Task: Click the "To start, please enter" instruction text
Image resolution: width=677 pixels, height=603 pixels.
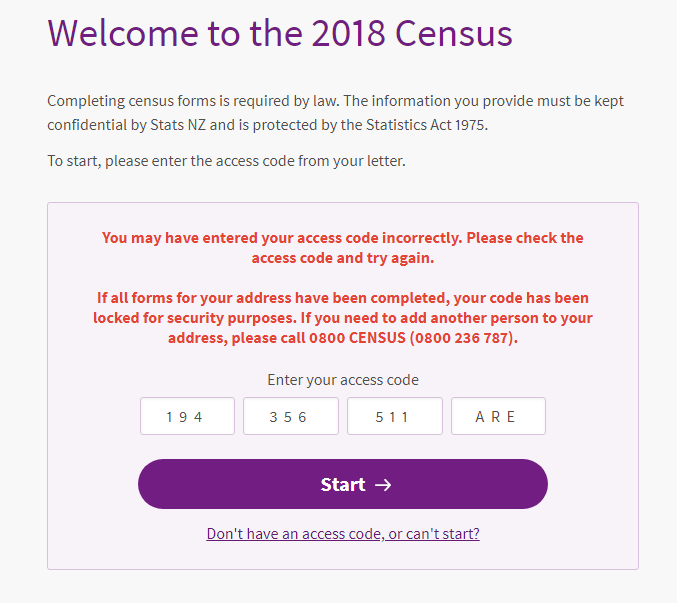Action: pyautogui.click(x=226, y=161)
